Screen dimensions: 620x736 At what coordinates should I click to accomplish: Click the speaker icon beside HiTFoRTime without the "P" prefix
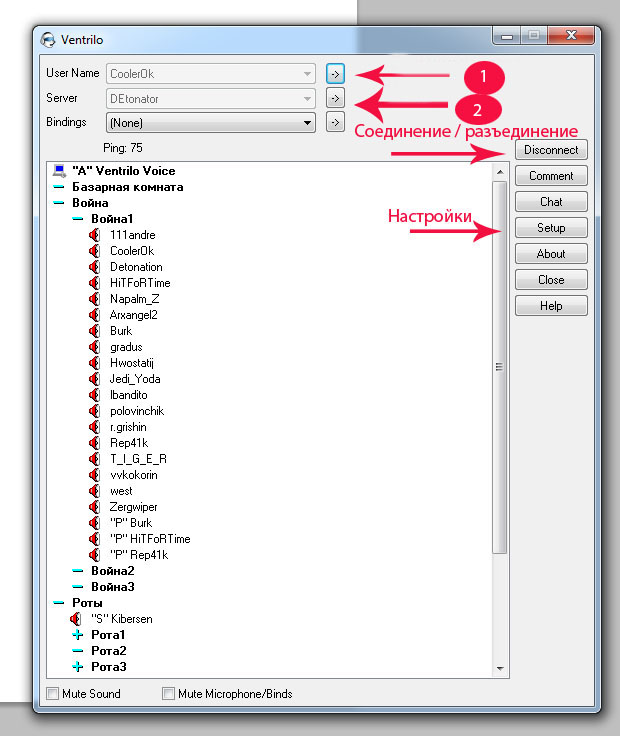pyautogui.click(x=94, y=283)
